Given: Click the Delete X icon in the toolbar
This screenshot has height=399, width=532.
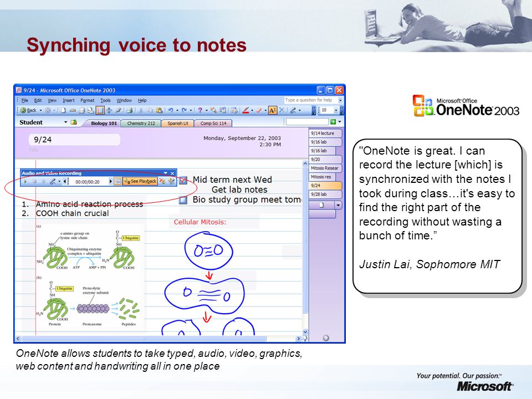Looking at the screenshot, I should (x=282, y=110).
